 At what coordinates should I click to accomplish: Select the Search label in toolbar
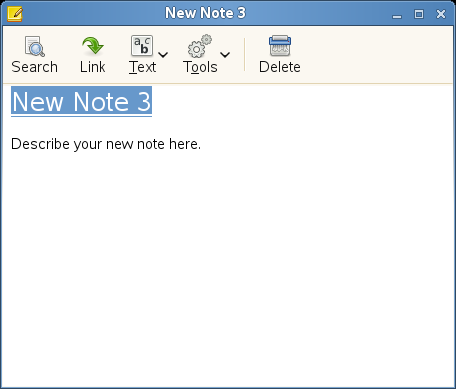click(x=34, y=67)
